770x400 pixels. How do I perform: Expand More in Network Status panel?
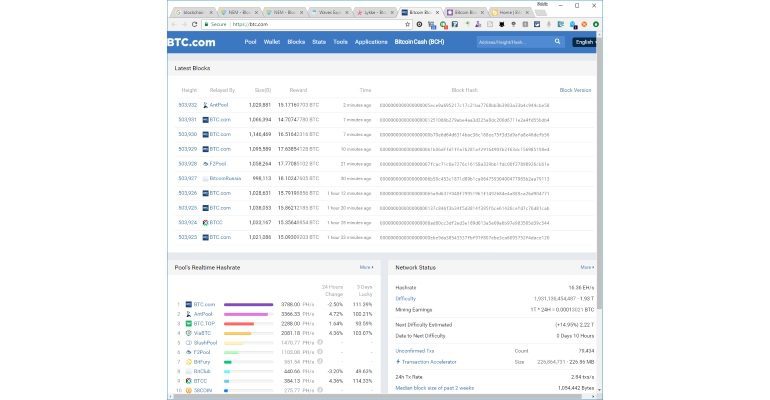coord(586,268)
